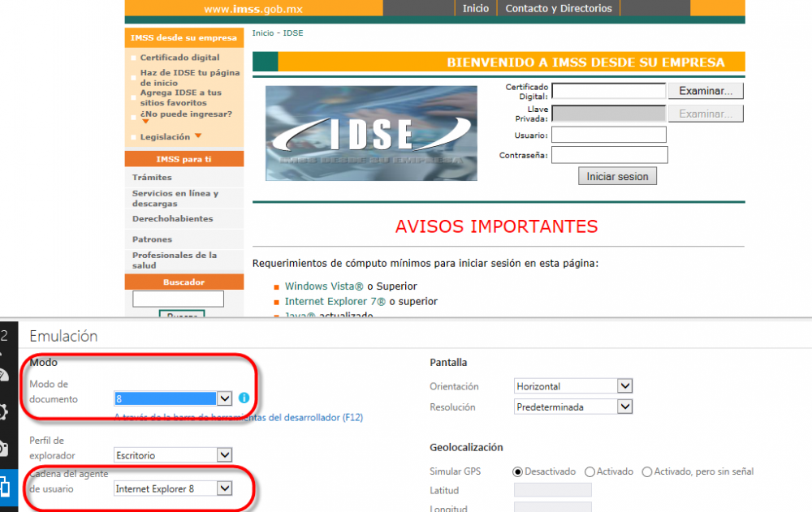Screen dimensions: 812x512
Task: Click the Usuario input field
Action: click(609, 135)
